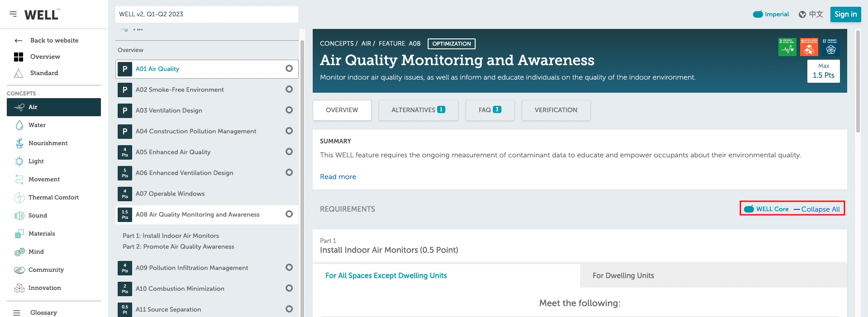The width and height of the screenshot is (868, 317).
Task: Toggle circle marker for A05 Enhanced Air Quality
Action: click(x=289, y=152)
